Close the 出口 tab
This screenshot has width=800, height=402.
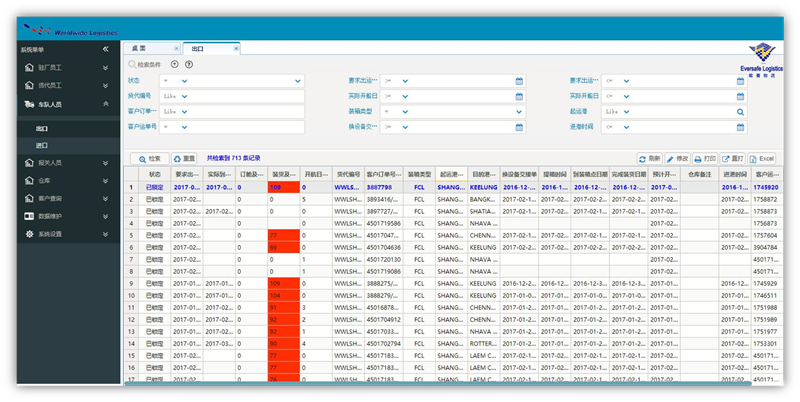[236, 48]
